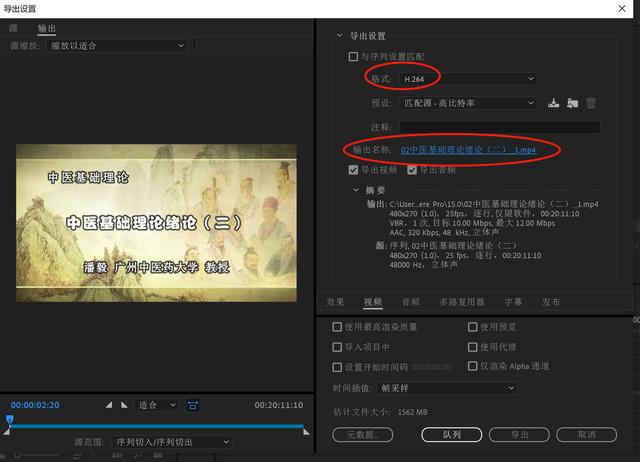Click the set out point marker icon

(123, 405)
